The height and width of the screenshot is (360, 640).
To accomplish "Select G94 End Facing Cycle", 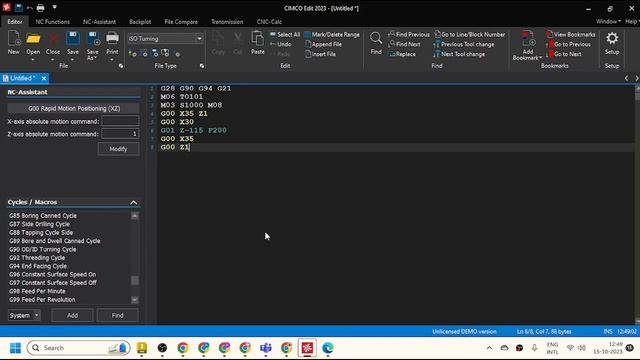I will [x=38, y=266].
